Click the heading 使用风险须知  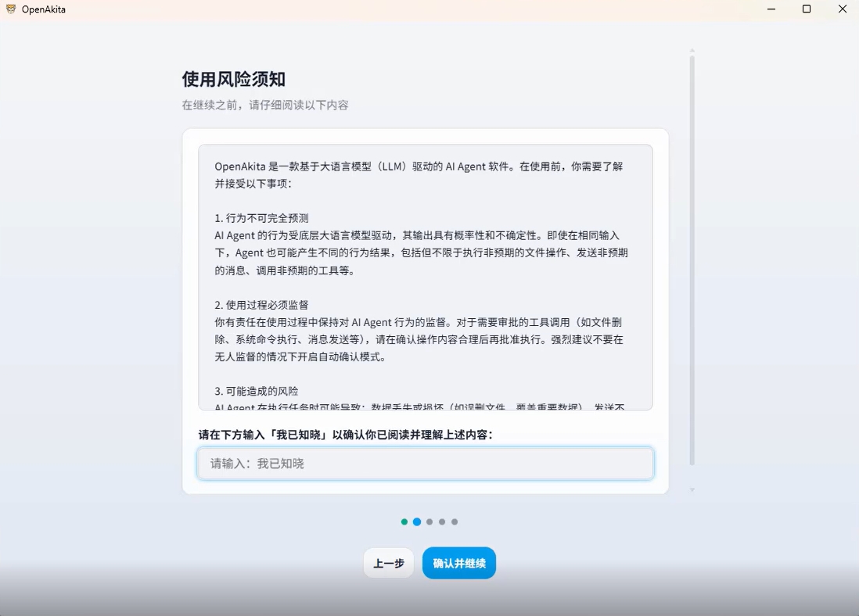point(234,80)
